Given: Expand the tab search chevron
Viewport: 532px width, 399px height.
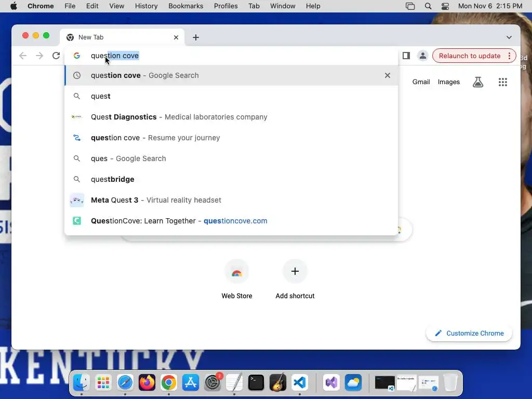Looking at the screenshot, I should pos(509,37).
